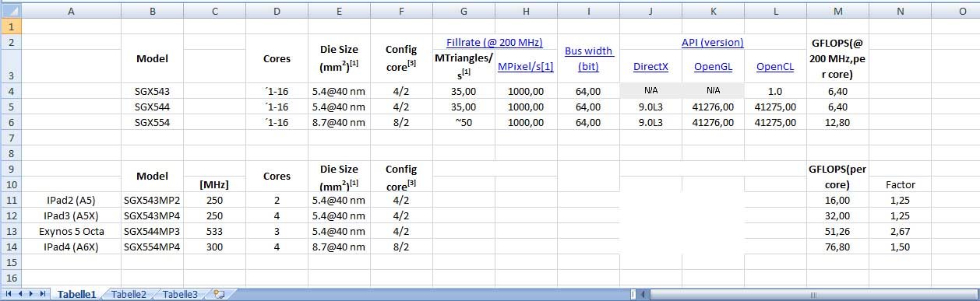
Task: Select column G header
Action: point(464,11)
